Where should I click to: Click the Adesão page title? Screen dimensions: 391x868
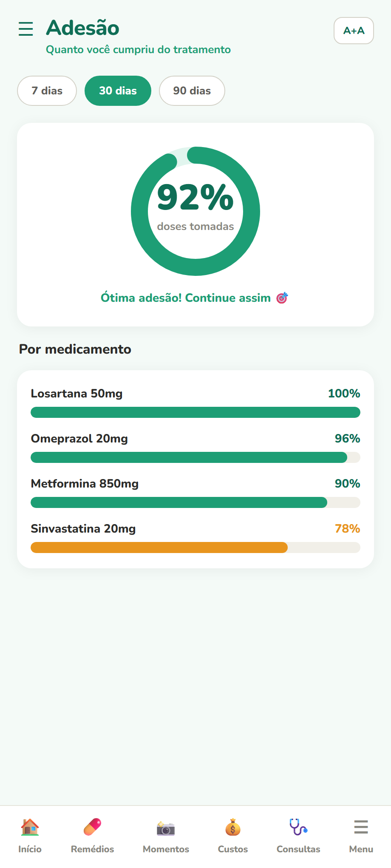[83, 28]
